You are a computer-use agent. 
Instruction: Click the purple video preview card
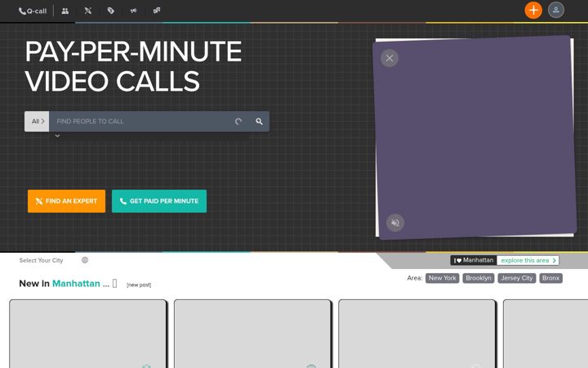474,137
